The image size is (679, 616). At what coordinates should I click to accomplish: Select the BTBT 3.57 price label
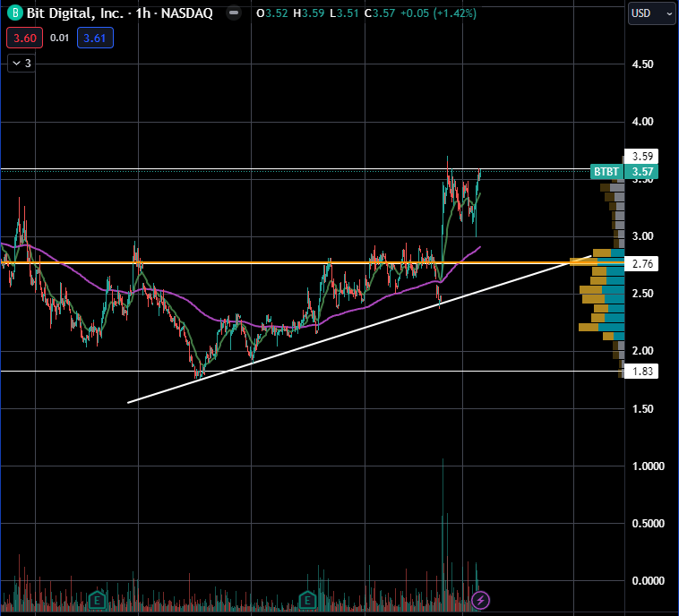pyautogui.click(x=624, y=172)
